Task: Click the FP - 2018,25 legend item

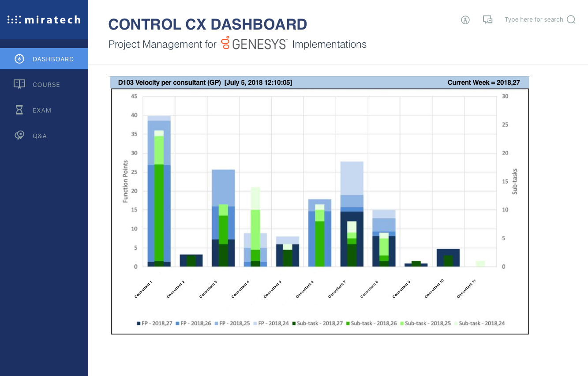Action: [x=233, y=323]
